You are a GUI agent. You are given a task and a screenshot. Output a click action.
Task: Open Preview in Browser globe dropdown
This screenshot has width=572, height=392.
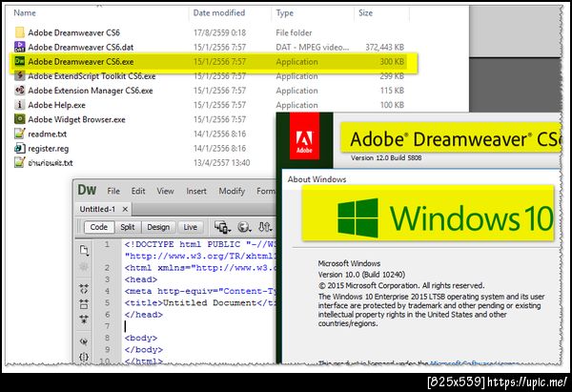tap(244, 227)
